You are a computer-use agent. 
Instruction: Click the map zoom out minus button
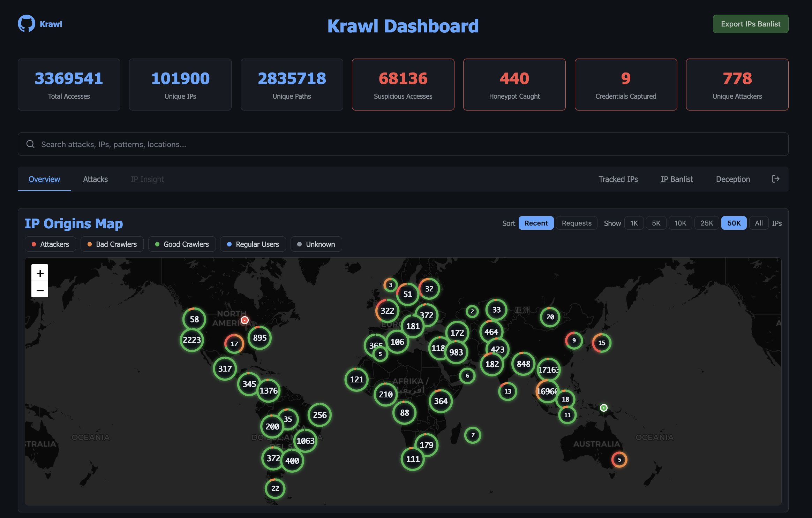tap(40, 290)
